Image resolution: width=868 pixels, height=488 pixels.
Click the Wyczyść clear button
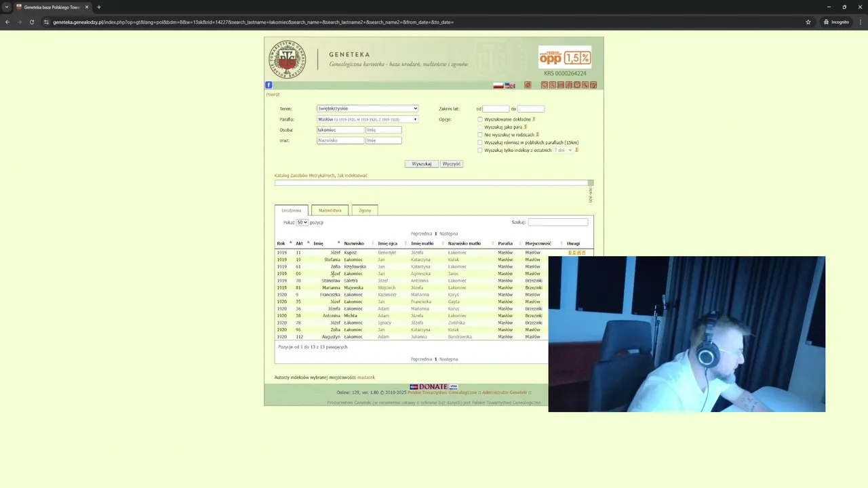pos(451,163)
